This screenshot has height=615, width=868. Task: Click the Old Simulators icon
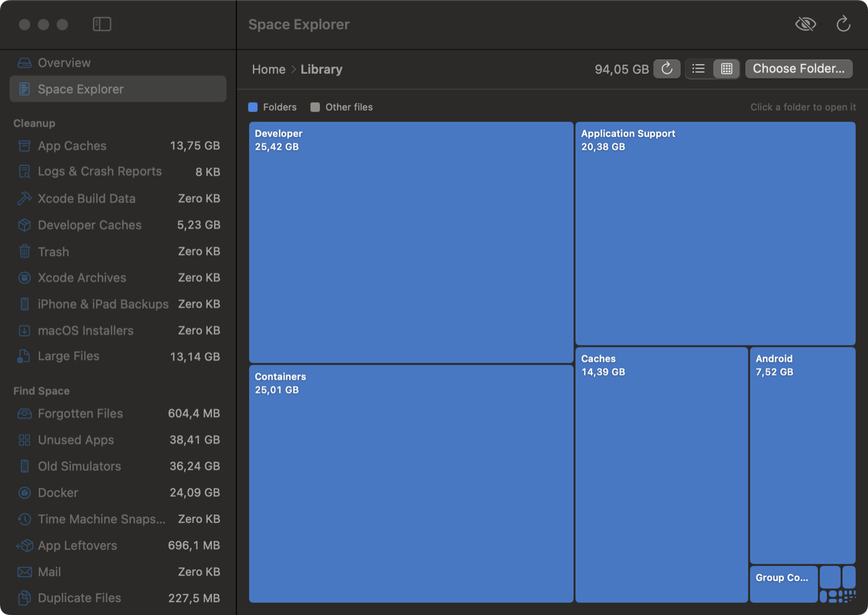24,466
